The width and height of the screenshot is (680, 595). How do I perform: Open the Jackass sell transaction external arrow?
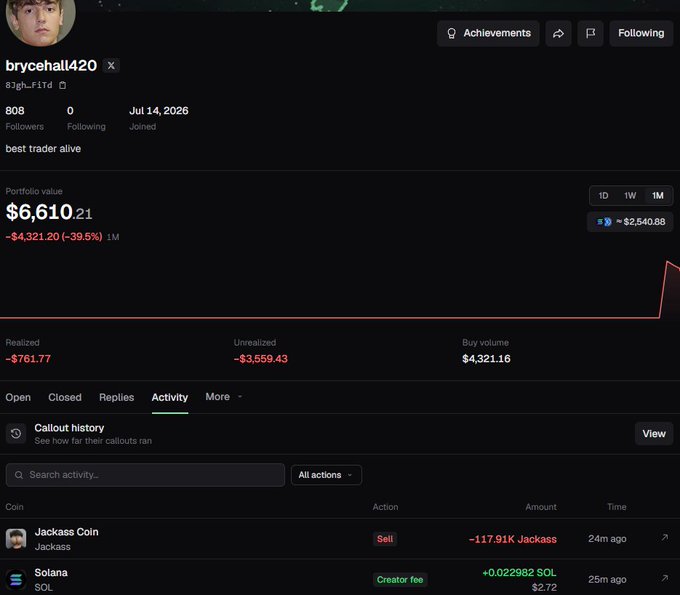[x=664, y=538]
